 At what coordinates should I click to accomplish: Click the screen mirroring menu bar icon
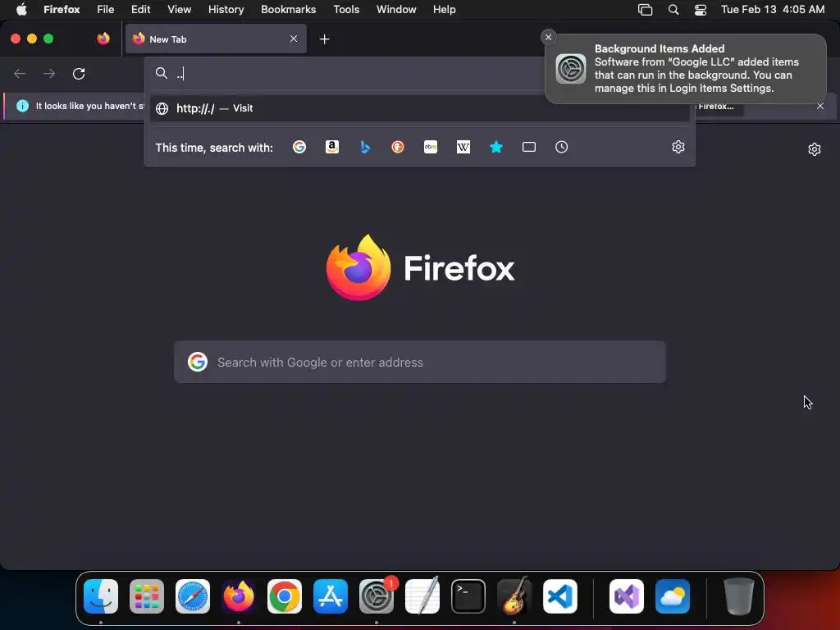(645, 10)
